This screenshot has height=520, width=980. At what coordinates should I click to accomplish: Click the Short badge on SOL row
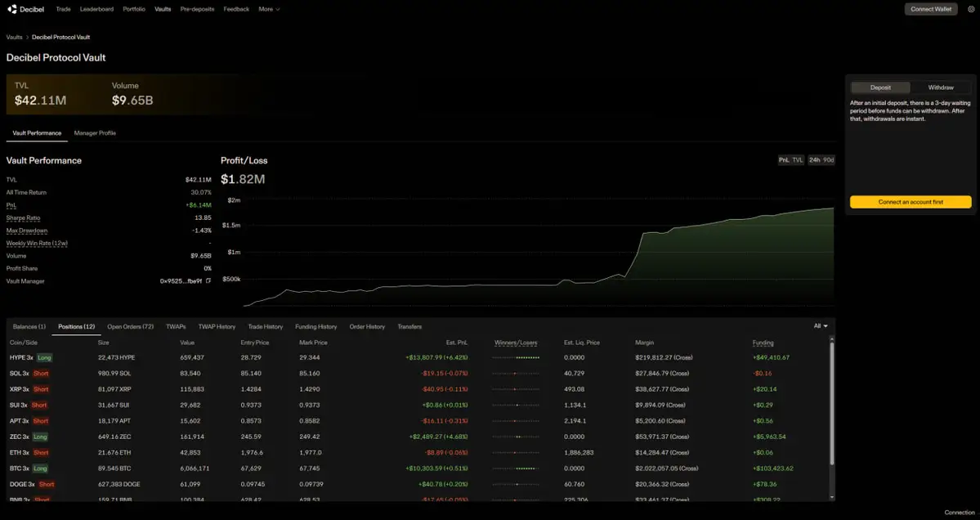coord(41,374)
